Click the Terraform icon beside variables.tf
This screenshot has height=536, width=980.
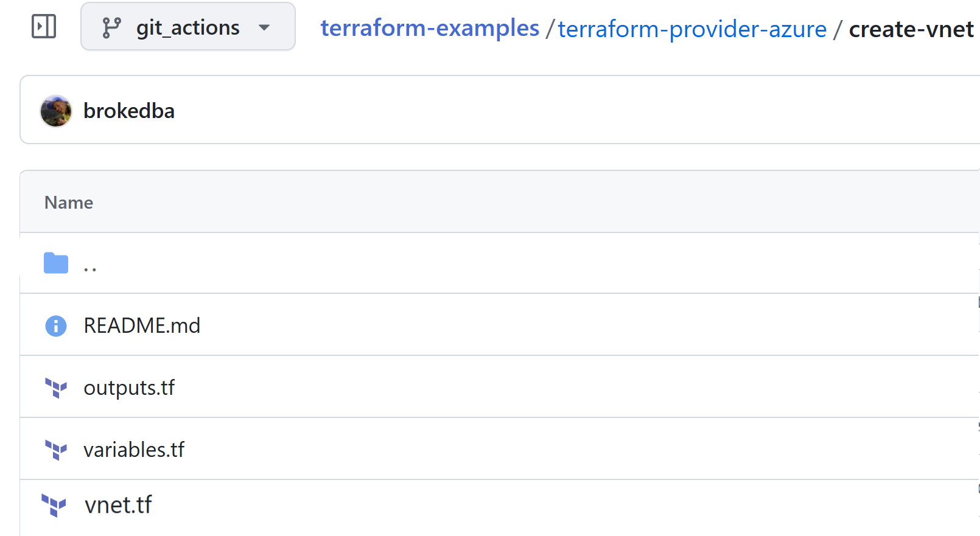[x=56, y=450]
